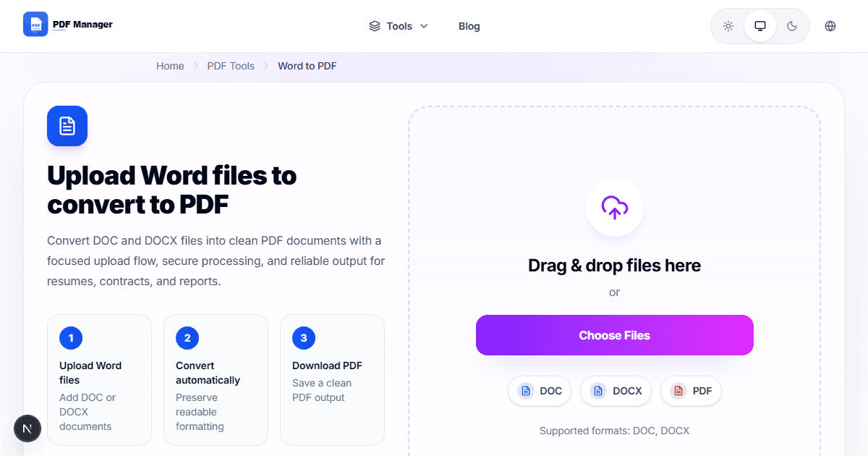868x456 pixels.
Task: Click "Download PDF" step title
Action: [327, 366]
